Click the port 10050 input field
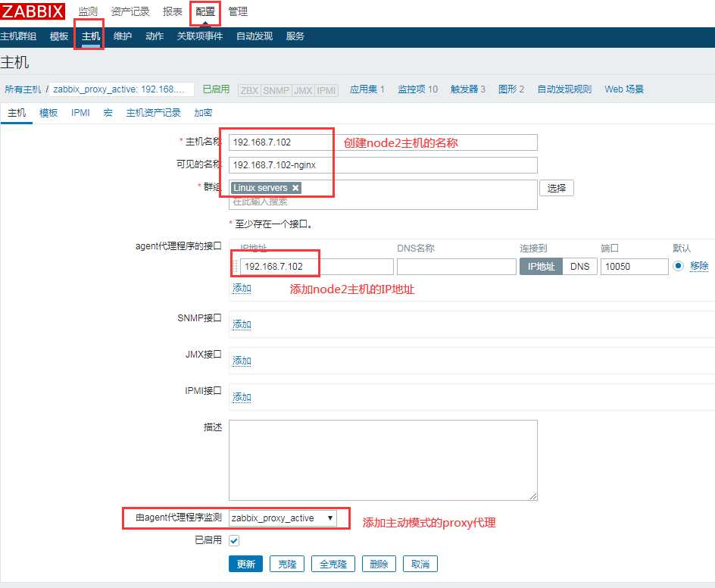This screenshot has width=715, height=588. tap(634, 267)
